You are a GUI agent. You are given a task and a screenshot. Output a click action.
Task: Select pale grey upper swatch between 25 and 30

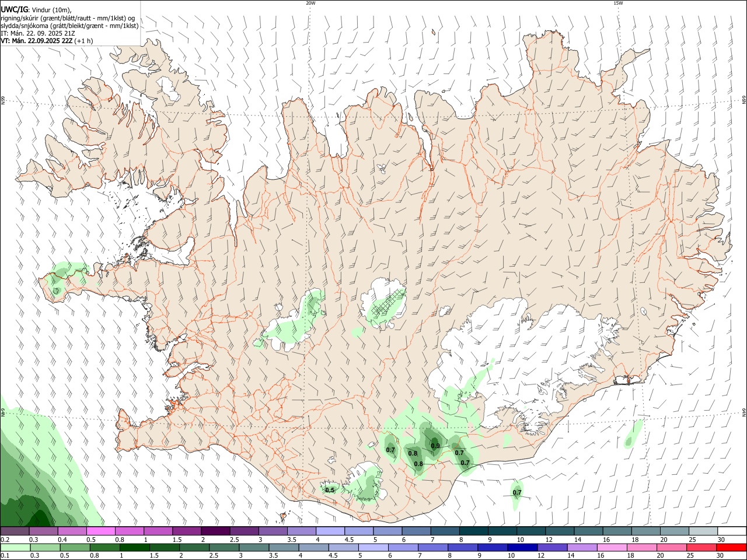(703, 531)
